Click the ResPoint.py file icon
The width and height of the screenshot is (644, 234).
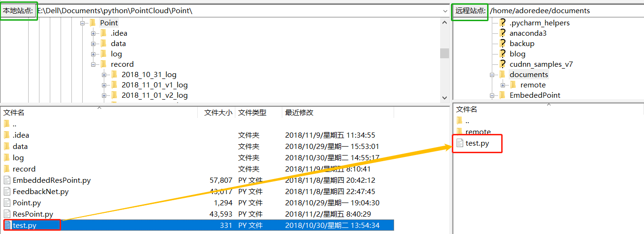(7, 214)
